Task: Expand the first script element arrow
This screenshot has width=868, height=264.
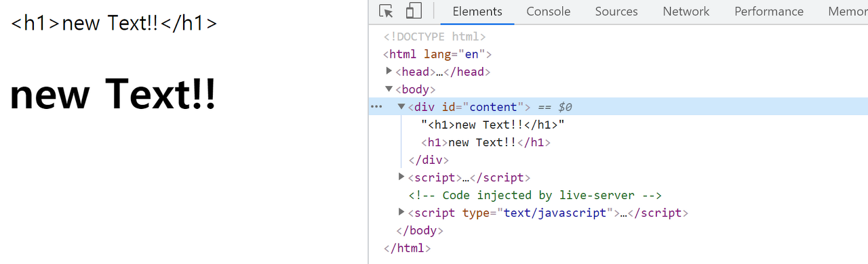Action: coord(401,177)
